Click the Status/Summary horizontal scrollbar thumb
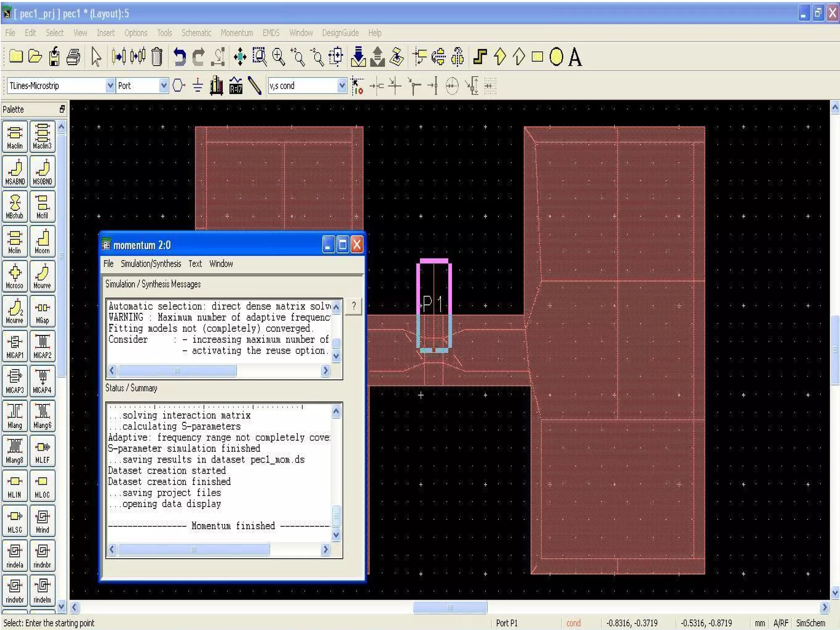Viewport: 840px width, 630px height. (194, 549)
